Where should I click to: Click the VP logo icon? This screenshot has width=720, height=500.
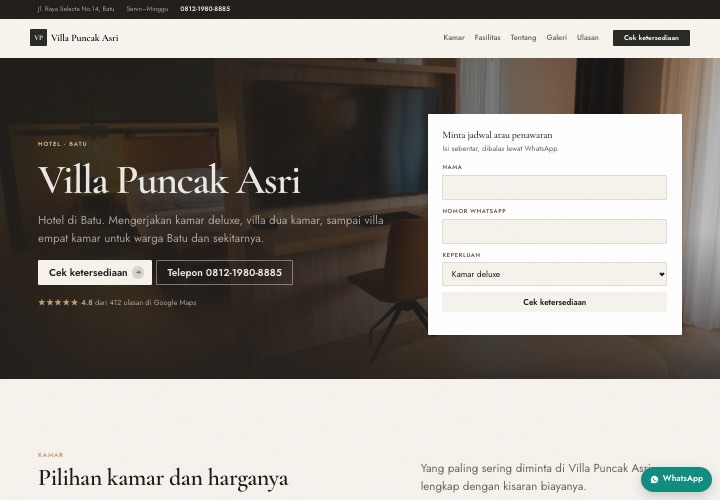[39, 38]
